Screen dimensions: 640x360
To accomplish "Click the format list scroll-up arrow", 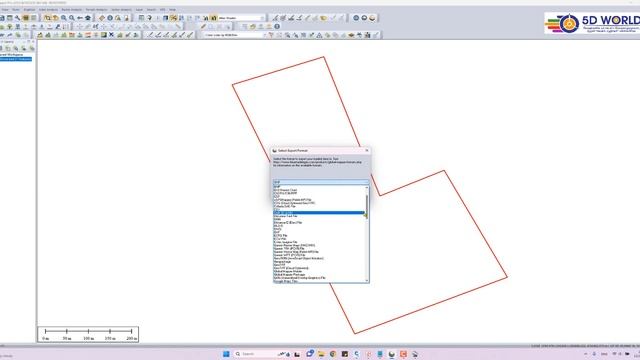I will coord(367,187).
